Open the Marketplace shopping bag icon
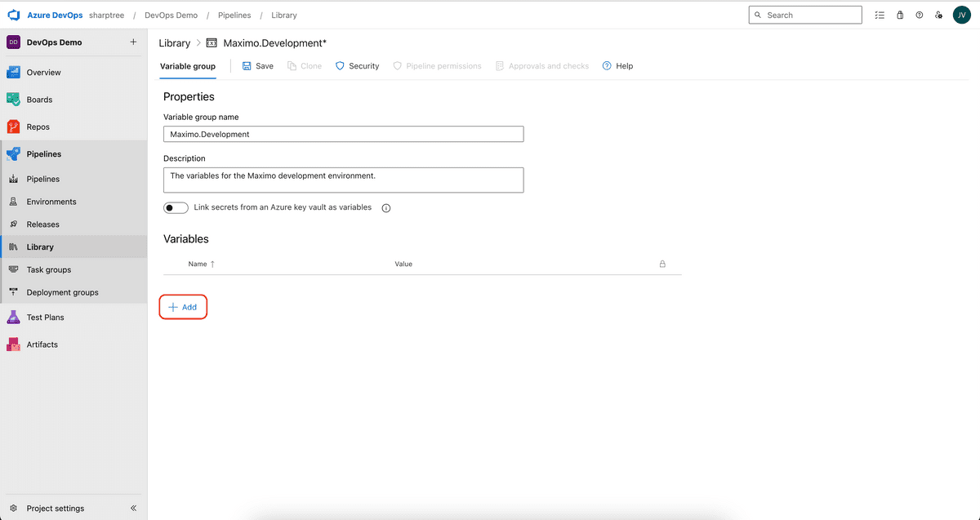This screenshot has width=980, height=520. tap(899, 15)
